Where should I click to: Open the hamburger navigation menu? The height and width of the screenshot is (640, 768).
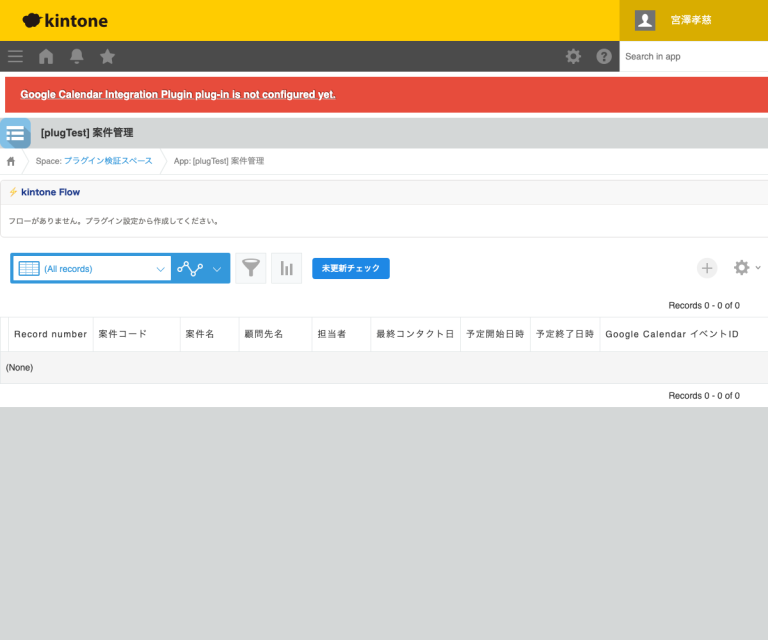pyautogui.click(x=15, y=56)
